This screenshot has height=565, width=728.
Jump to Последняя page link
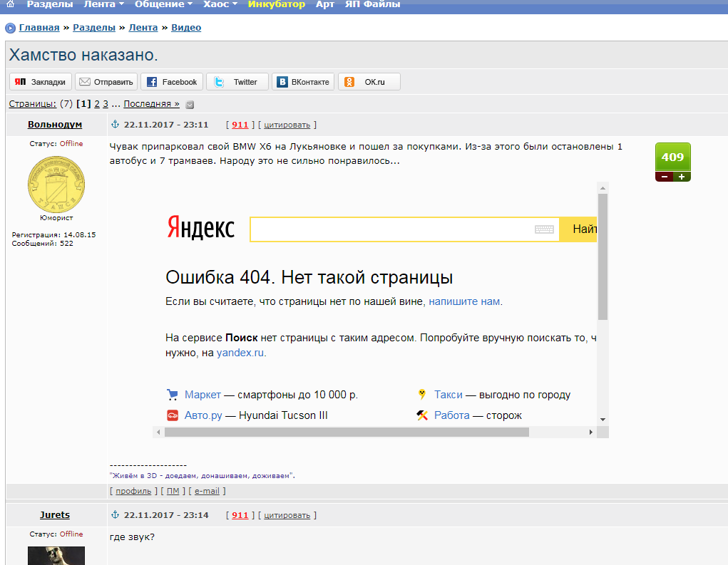click(x=151, y=103)
